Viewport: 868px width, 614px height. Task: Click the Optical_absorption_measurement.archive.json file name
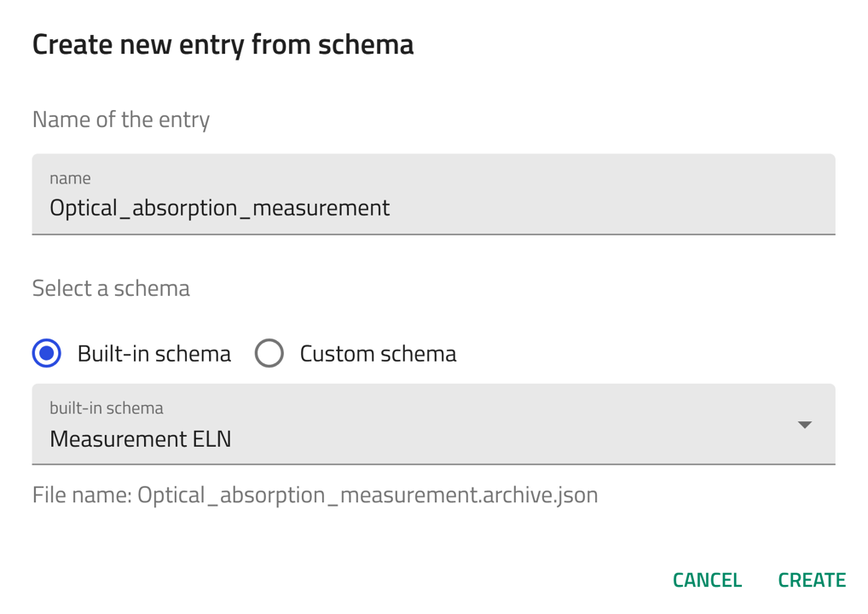click(367, 495)
